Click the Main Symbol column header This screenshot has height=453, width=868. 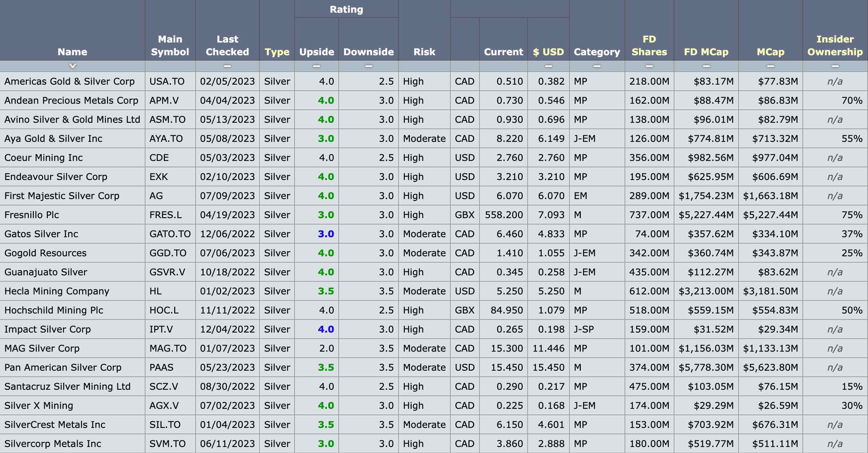pyautogui.click(x=170, y=46)
